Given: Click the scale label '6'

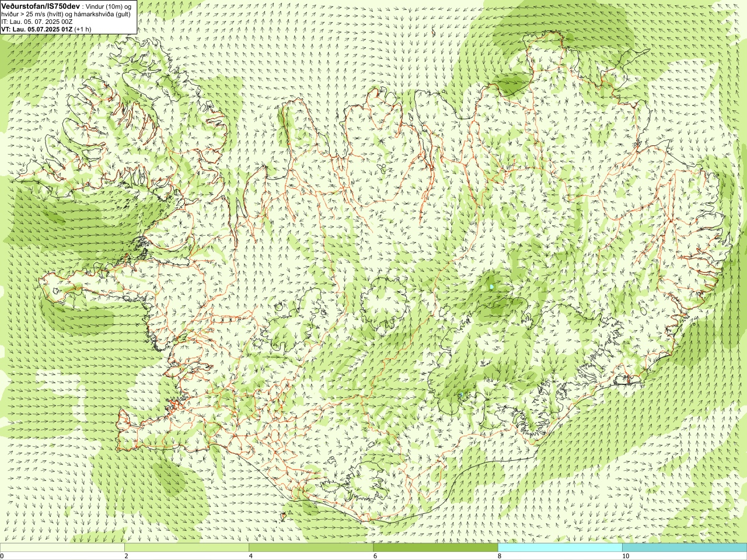Looking at the screenshot, I should 375,556.
